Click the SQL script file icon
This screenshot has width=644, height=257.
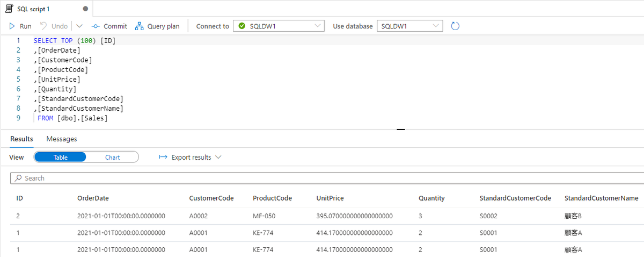(x=9, y=9)
